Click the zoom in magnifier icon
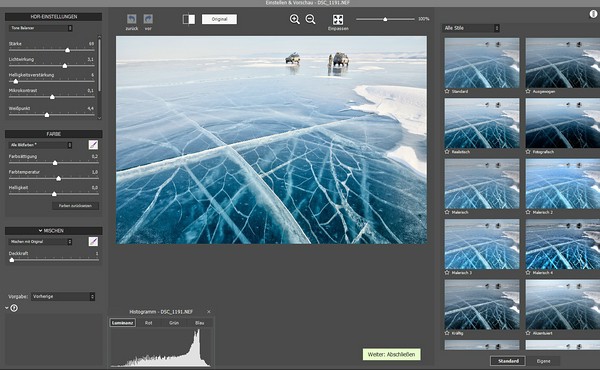600x370 pixels. click(294, 19)
